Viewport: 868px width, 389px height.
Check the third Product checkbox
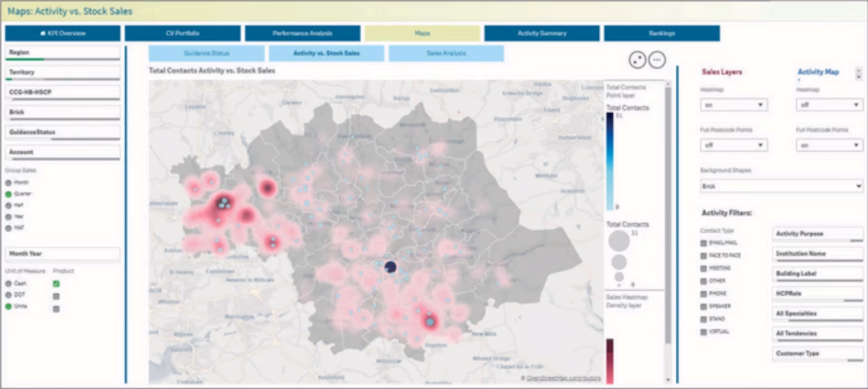pyautogui.click(x=56, y=309)
